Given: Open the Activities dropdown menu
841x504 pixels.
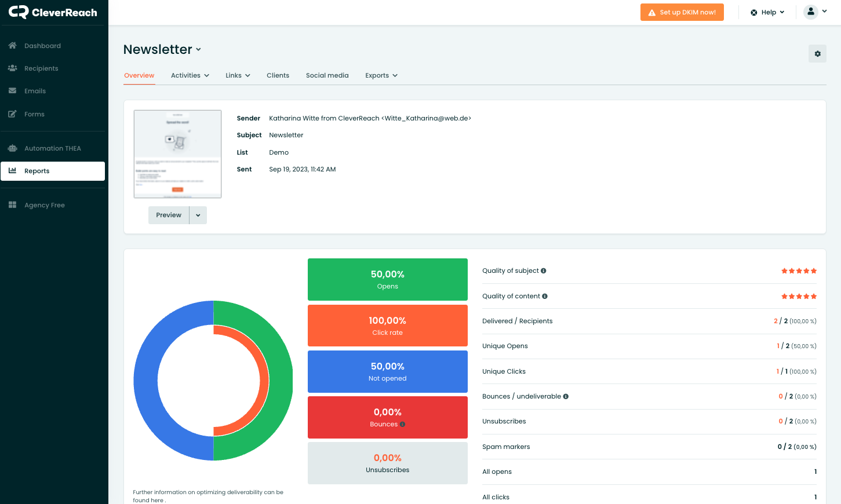Looking at the screenshot, I should tap(190, 75).
